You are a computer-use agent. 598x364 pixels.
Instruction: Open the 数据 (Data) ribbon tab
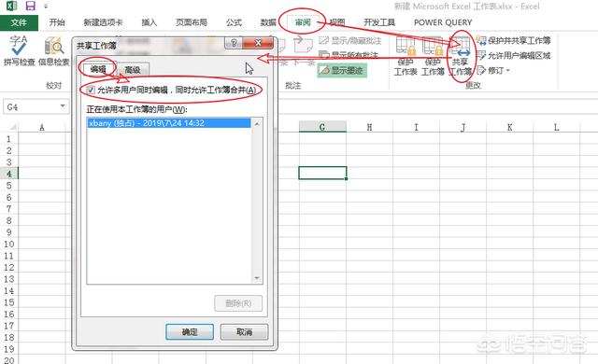pos(268,22)
